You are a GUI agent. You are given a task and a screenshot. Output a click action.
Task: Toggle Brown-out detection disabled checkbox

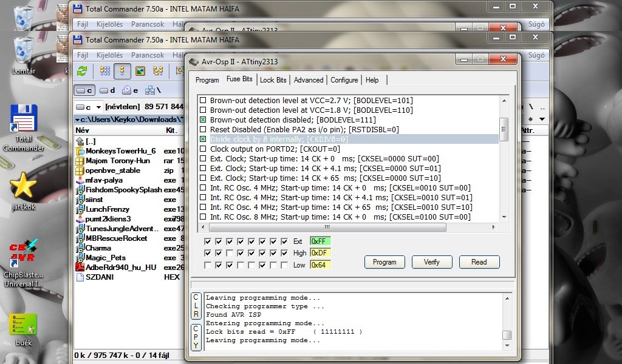pos(203,120)
